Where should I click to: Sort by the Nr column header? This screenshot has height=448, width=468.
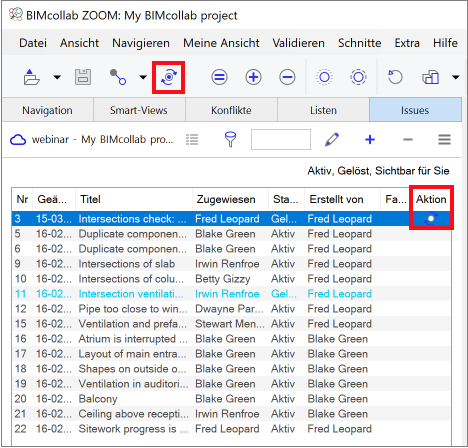[22, 199]
